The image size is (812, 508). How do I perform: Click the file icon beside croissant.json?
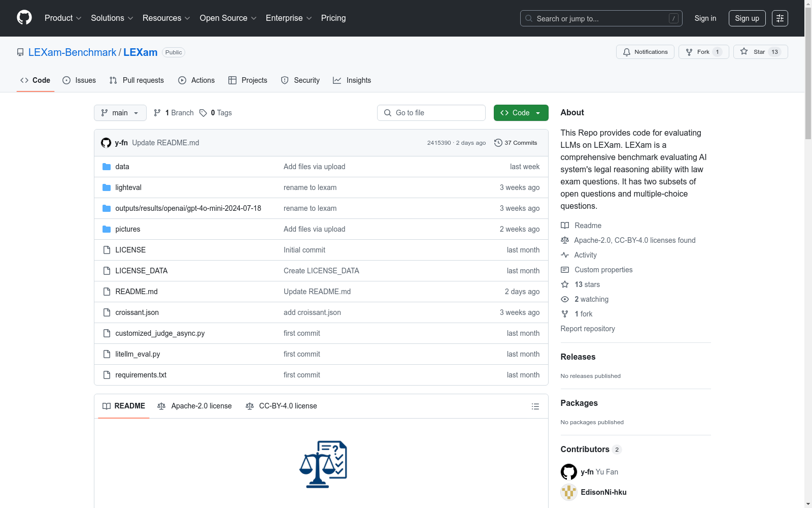tap(107, 312)
